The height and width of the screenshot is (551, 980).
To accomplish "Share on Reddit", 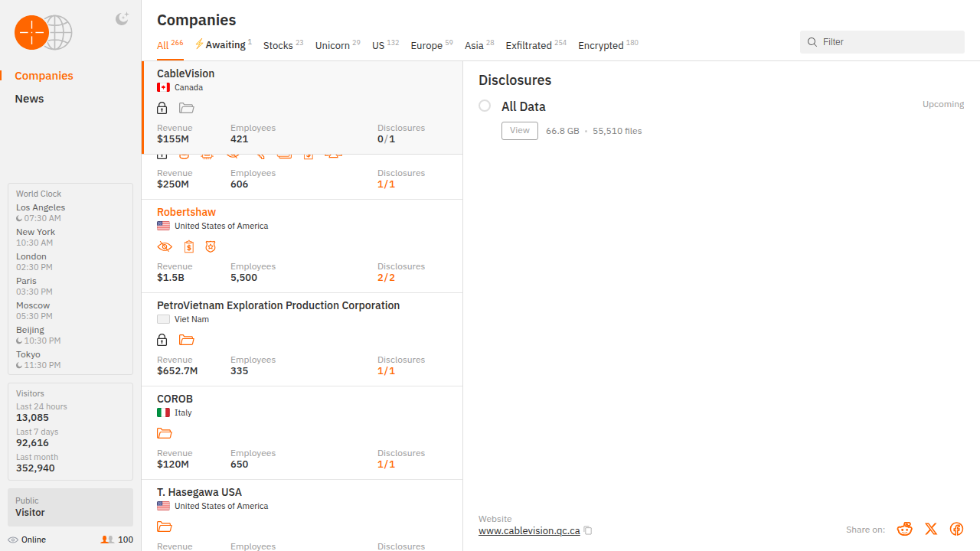I will pos(905,529).
